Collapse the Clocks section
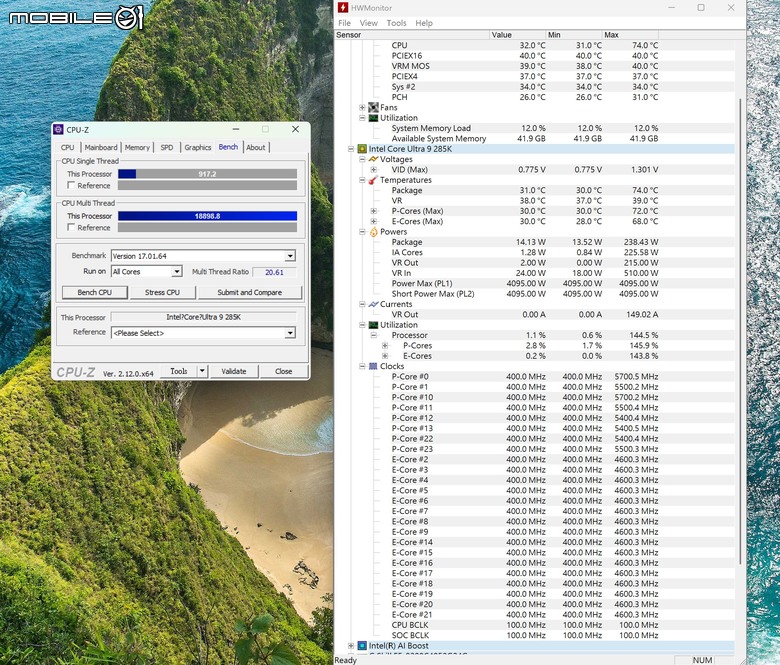The height and width of the screenshot is (665, 780). (362, 366)
